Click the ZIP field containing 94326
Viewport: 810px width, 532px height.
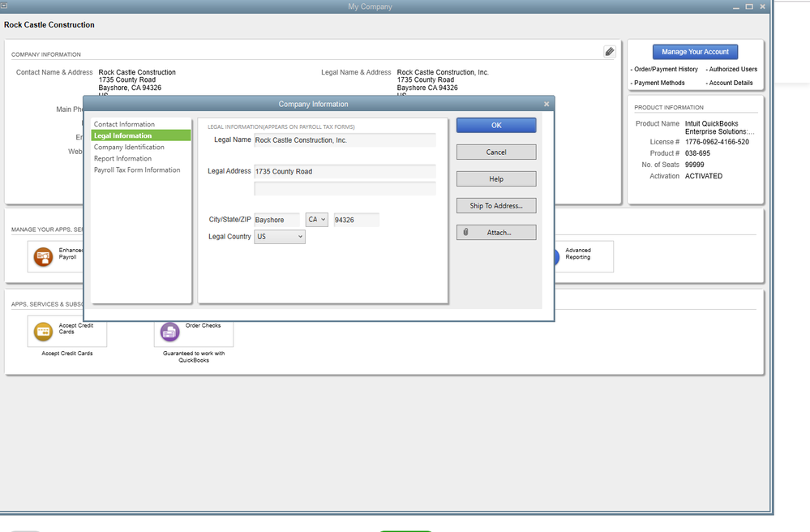[357, 220]
